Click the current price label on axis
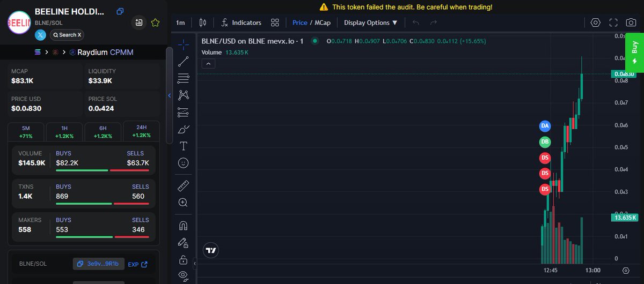 624,74
